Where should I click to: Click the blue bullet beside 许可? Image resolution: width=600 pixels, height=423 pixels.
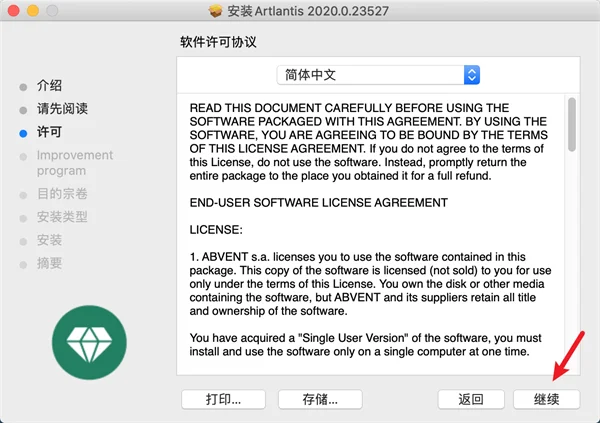[x=23, y=134]
